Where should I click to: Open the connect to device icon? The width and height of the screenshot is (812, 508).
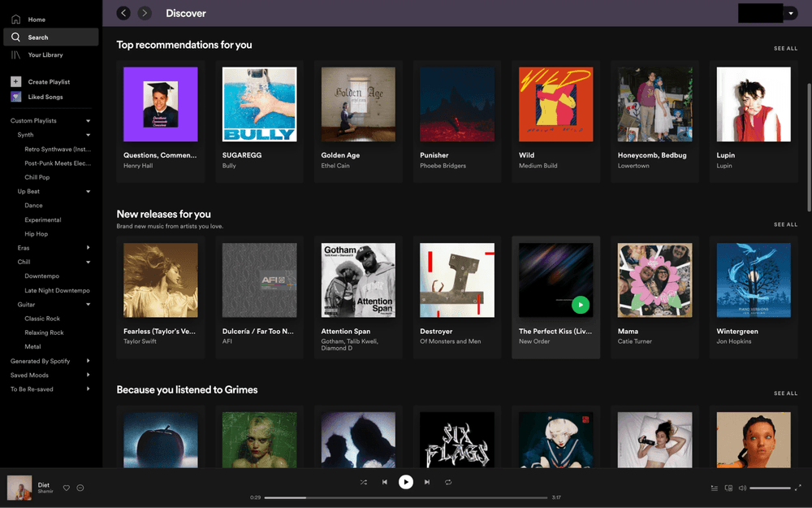pos(728,488)
